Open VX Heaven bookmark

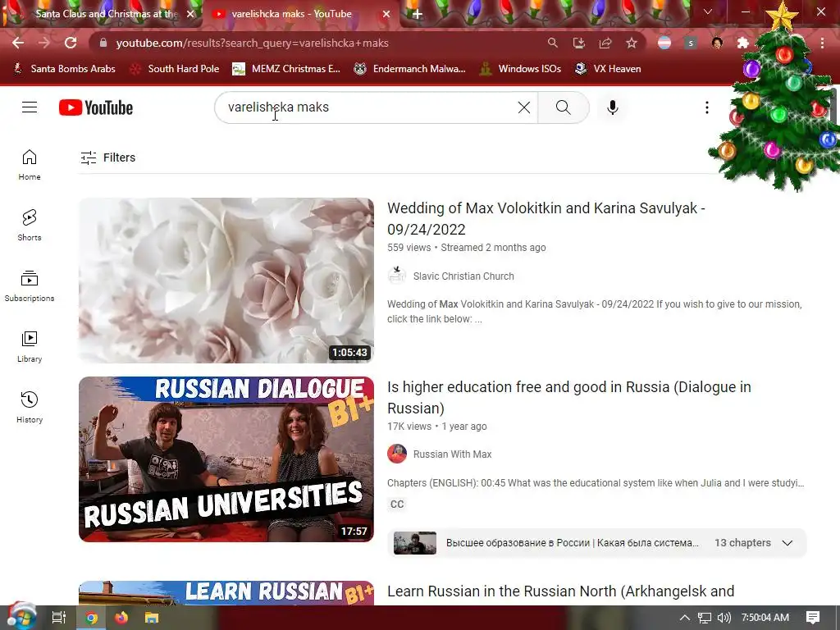(608, 69)
